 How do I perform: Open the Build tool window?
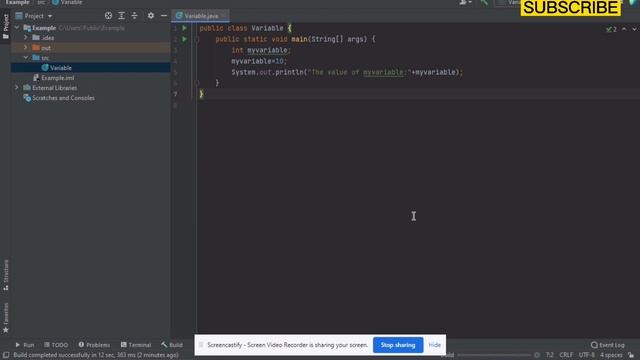click(x=172, y=345)
